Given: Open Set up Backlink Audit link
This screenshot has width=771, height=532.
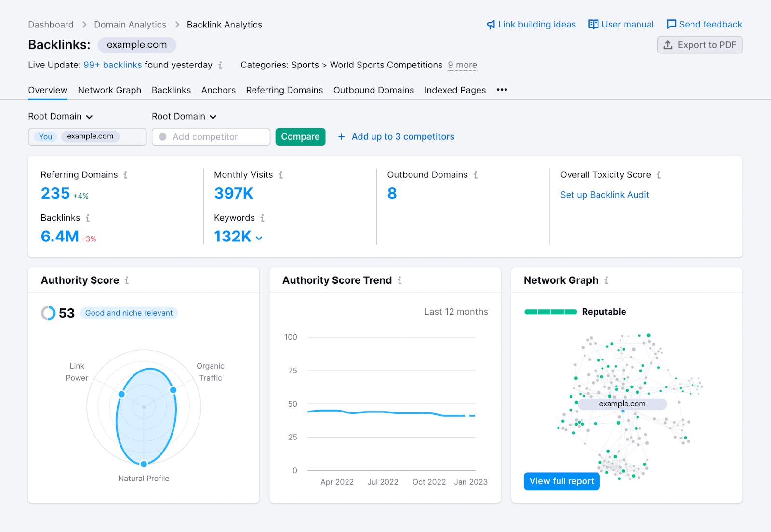Looking at the screenshot, I should 604,195.
